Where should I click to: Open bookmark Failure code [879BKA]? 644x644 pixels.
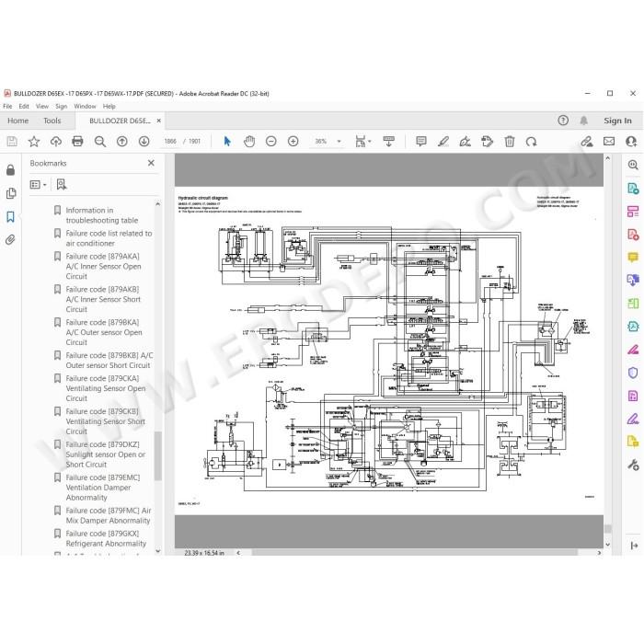click(103, 332)
